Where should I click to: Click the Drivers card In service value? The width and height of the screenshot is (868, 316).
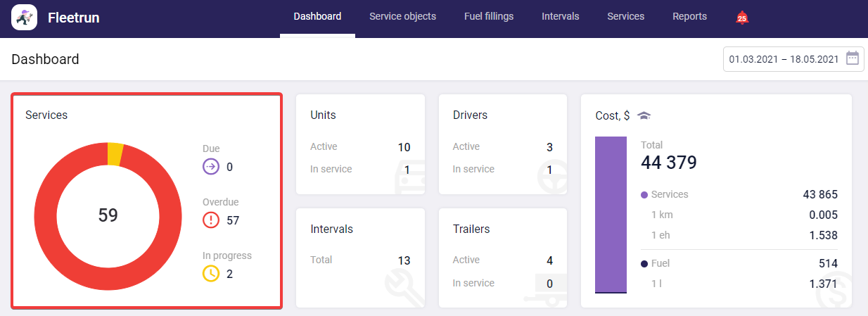[549, 170]
